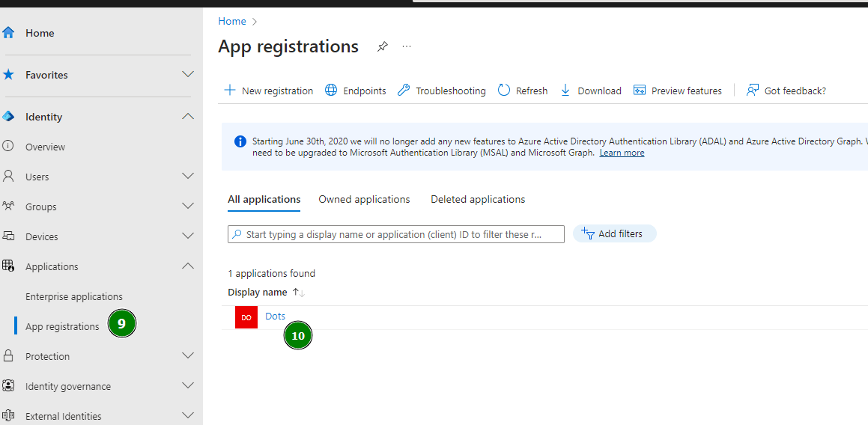Click the Overview info icon
This screenshot has width=868, height=425.
pos(8,147)
